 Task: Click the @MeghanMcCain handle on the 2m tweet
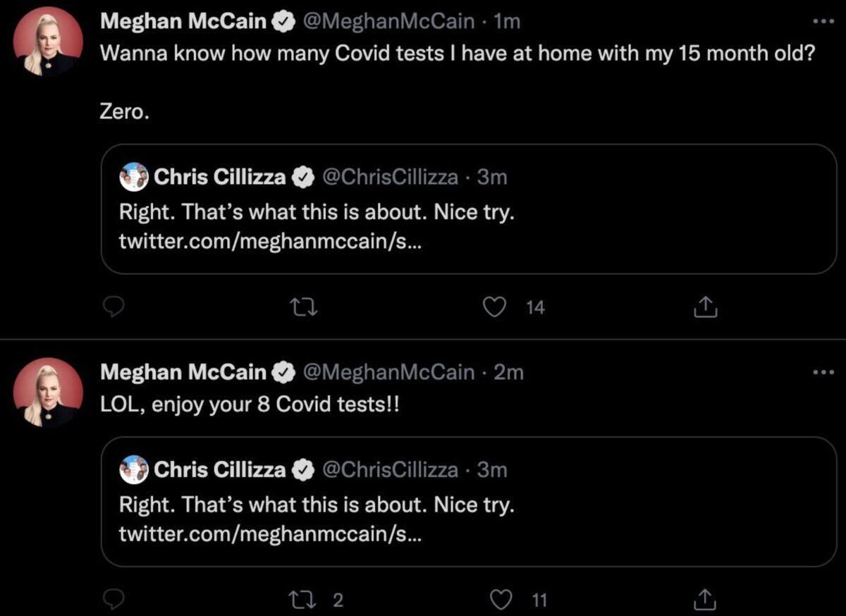click(388, 372)
